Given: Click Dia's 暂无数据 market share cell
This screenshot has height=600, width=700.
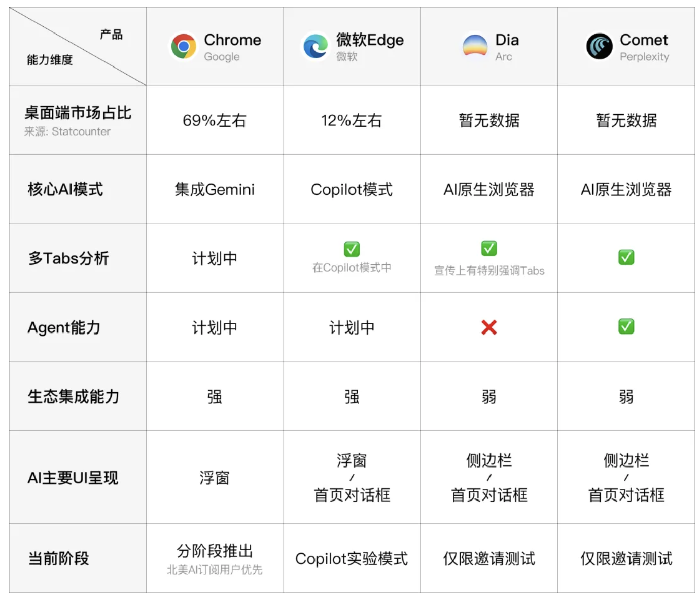Looking at the screenshot, I should (489, 120).
